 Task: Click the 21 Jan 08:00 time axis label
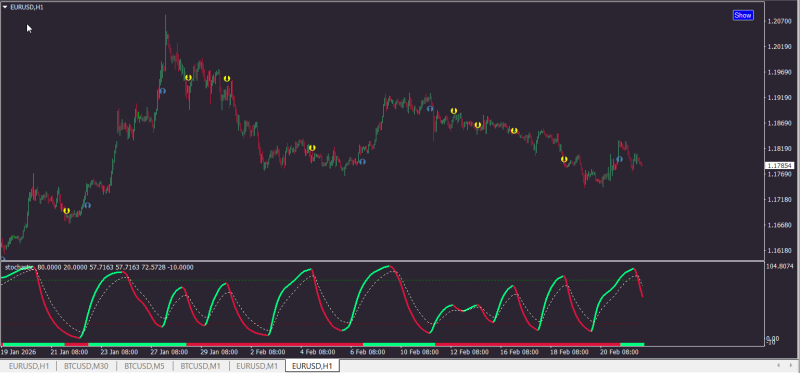coord(68,352)
